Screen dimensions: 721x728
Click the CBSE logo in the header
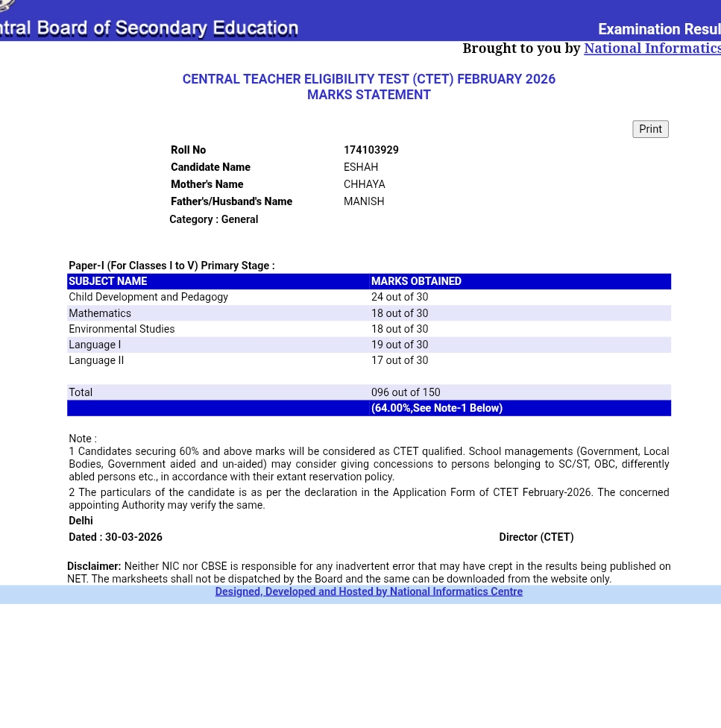point(6,5)
